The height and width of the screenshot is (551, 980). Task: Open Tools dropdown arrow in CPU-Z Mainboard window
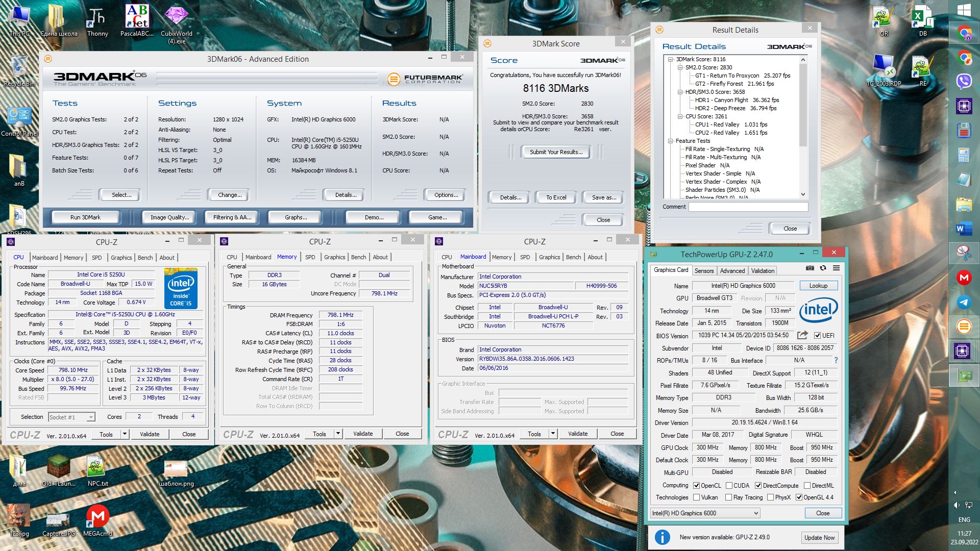pyautogui.click(x=552, y=434)
